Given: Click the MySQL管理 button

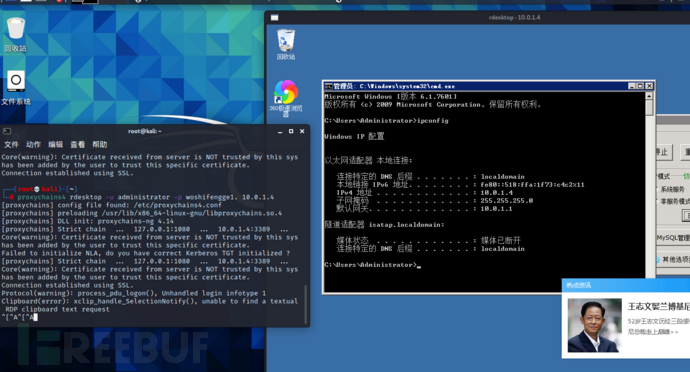Looking at the screenshot, I should click(673, 238).
